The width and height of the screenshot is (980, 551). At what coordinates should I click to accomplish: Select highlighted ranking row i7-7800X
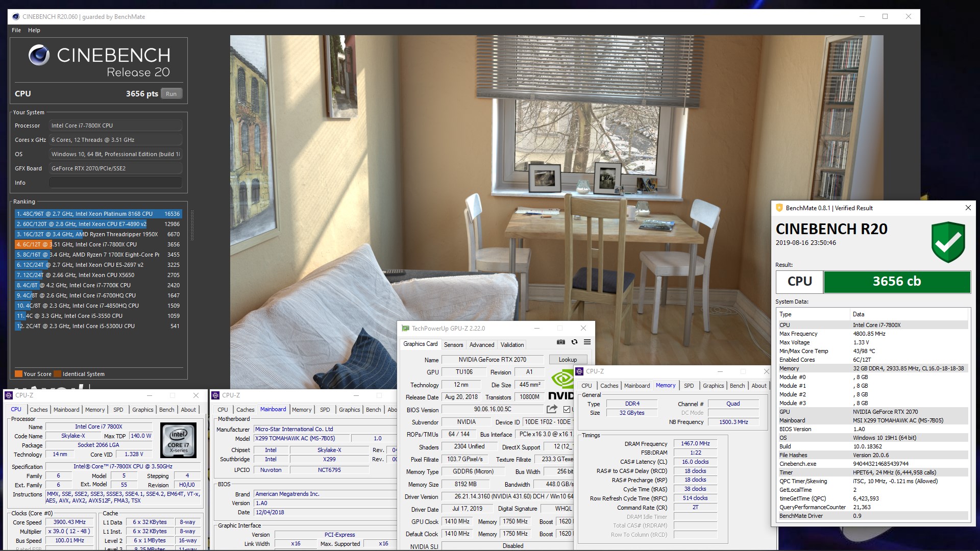[x=97, y=244]
